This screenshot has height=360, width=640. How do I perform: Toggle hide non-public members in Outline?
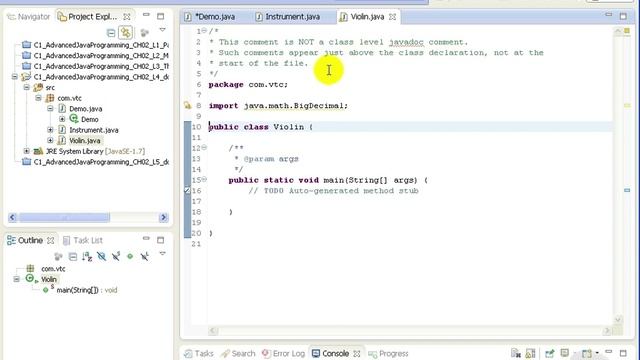[130, 256]
